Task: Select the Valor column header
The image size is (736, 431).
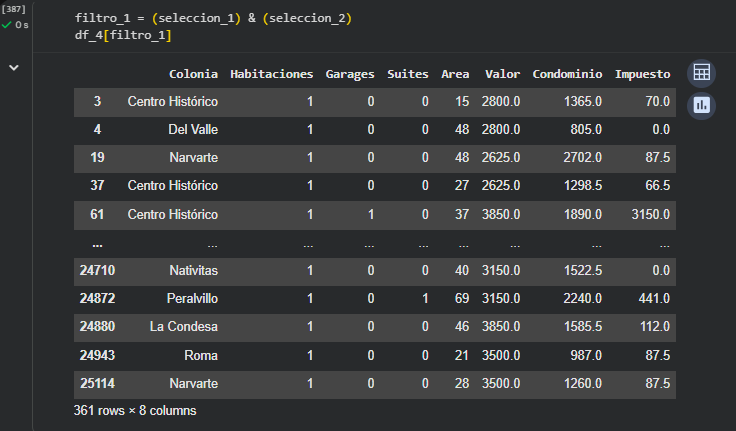Action: tap(502, 74)
